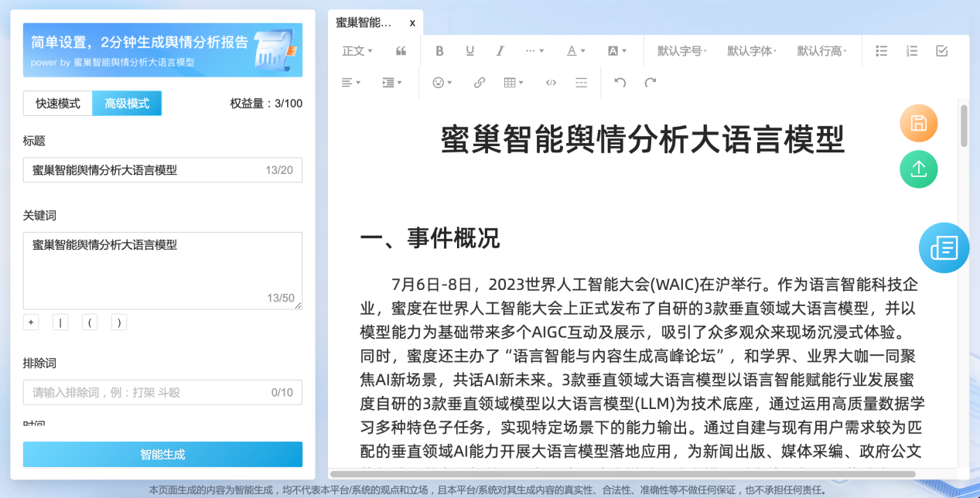The height and width of the screenshot is (498, 980).
Task: Switch to 快速模式 tab
Action: click(57, 102)
